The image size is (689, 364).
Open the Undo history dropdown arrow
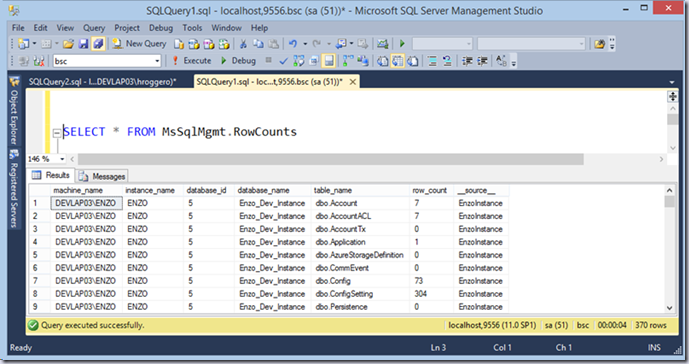(305, 44)
